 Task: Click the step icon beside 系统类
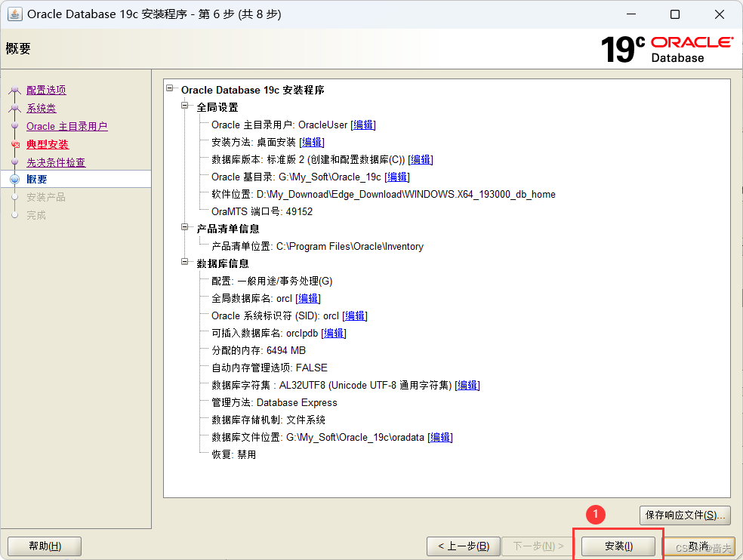14,108
